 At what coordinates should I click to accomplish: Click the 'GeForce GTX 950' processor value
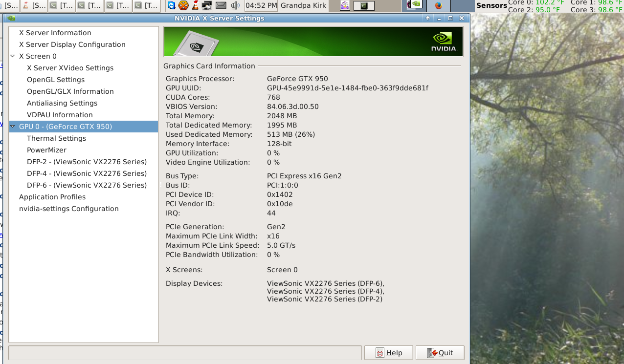(297, 79)
